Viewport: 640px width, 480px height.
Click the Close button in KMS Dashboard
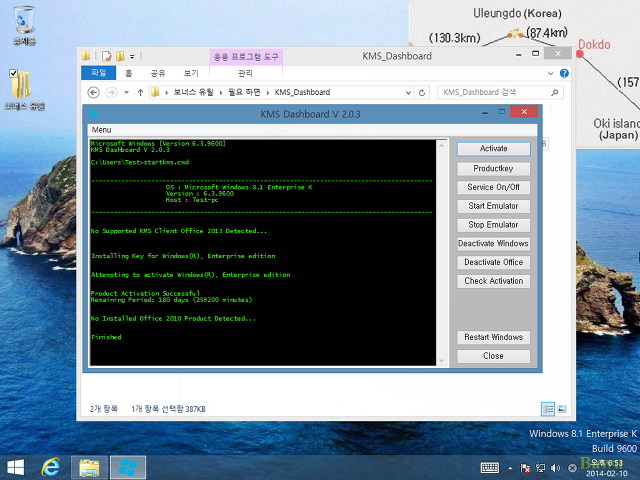(x=493, y=356)
